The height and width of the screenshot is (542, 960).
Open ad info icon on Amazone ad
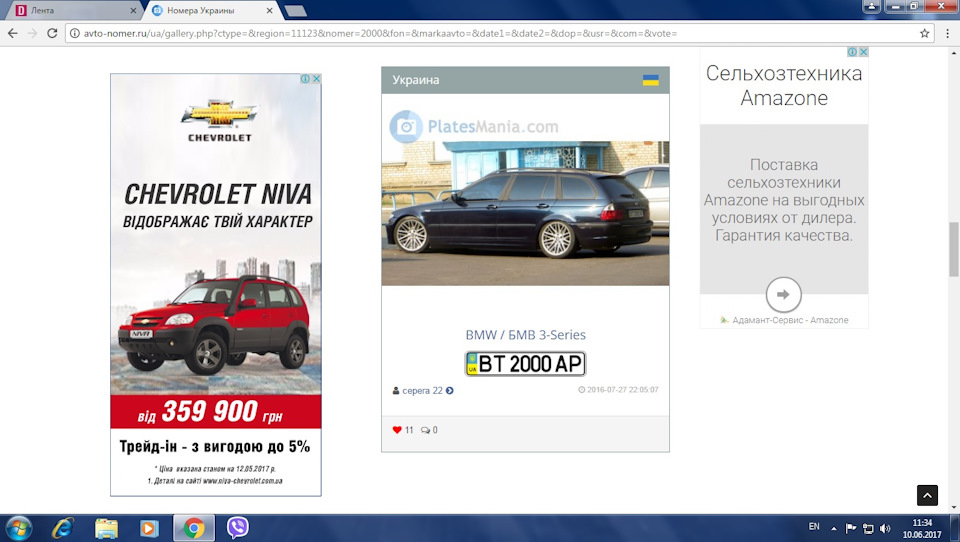click(x=852, y=52)
